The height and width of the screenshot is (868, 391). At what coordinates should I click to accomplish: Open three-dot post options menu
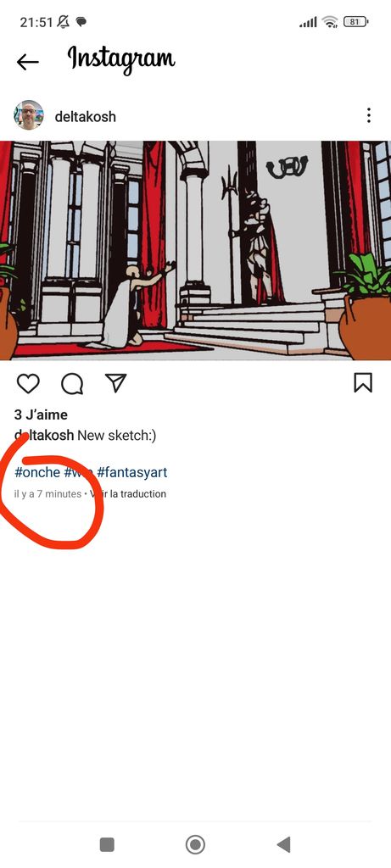(369, 115)
